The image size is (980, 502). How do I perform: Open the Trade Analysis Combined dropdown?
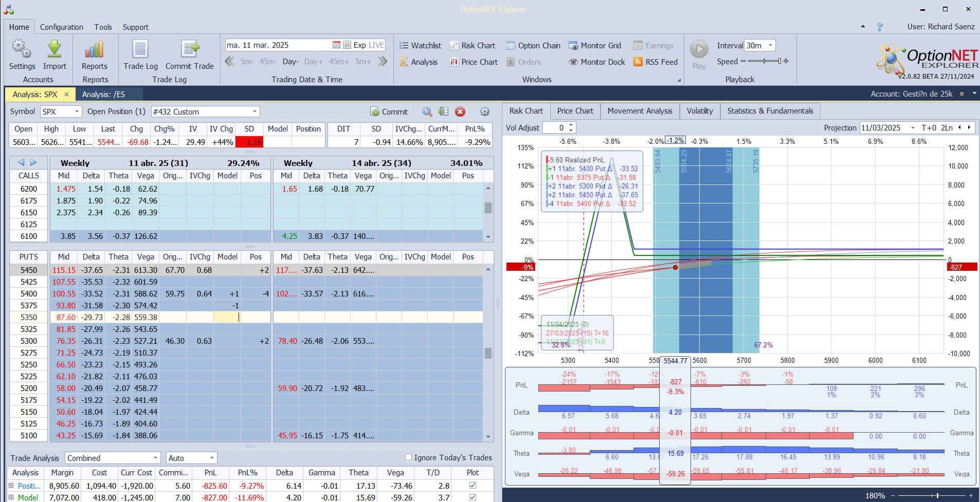click(156, 458)
